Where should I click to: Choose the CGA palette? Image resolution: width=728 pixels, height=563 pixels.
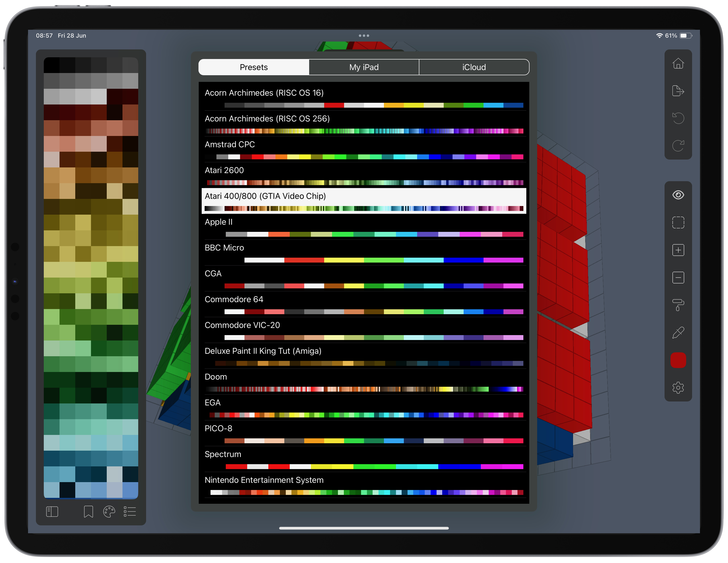pos(364,279)
